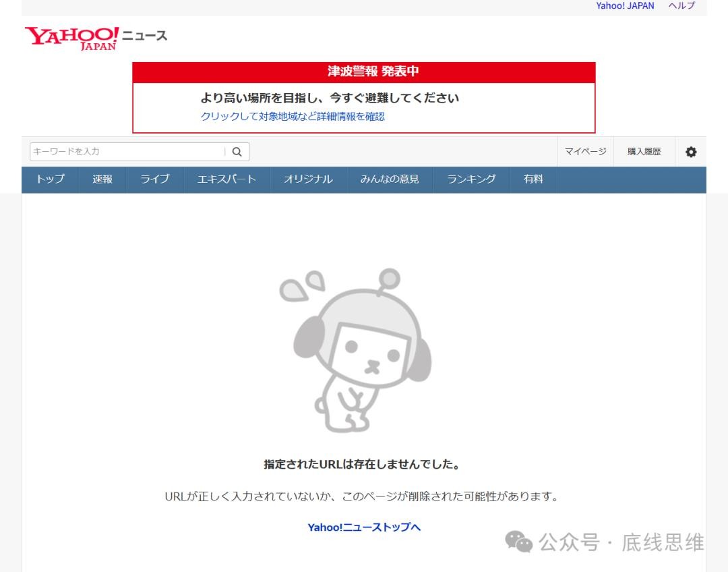Select the エキスパート tab
Viewport: 728px width, 572px height.
pyautogui.click(x=226, y=179)
